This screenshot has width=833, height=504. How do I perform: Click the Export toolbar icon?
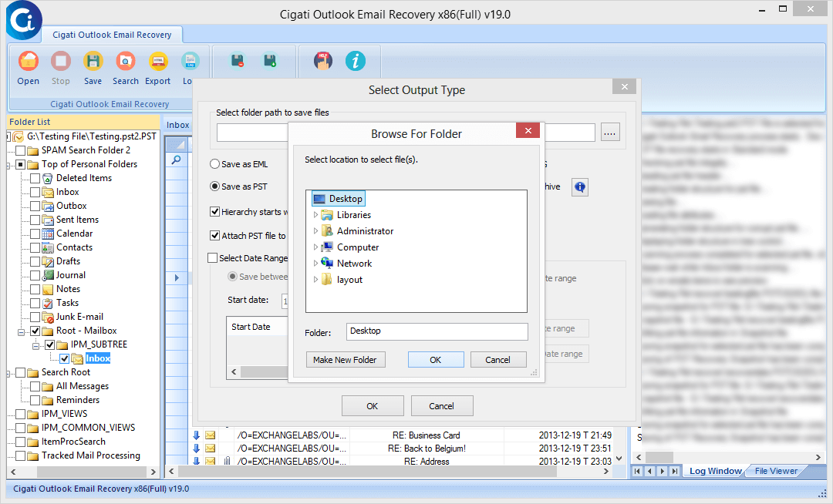158,61
